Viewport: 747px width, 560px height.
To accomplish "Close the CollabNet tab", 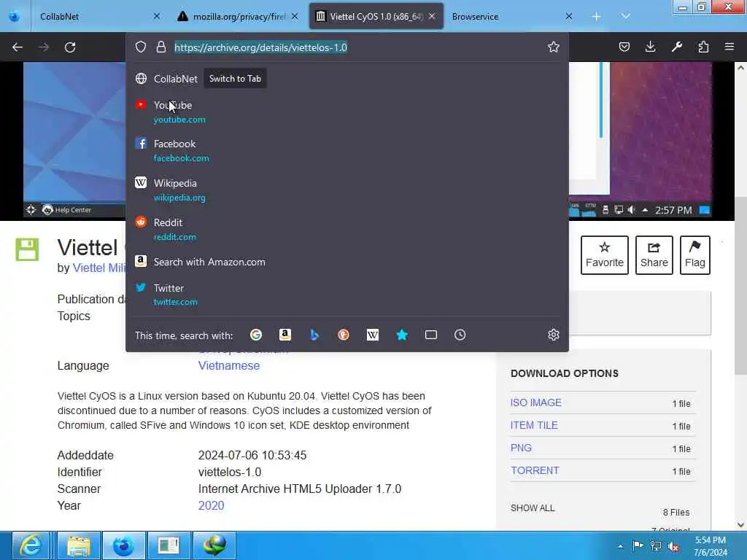I will (x=156, y=16).
